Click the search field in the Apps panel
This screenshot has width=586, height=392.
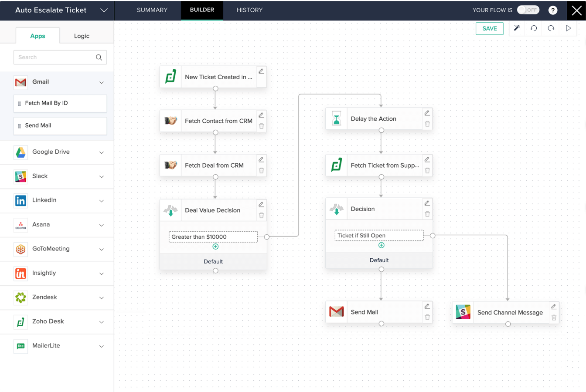coord(57,57)
